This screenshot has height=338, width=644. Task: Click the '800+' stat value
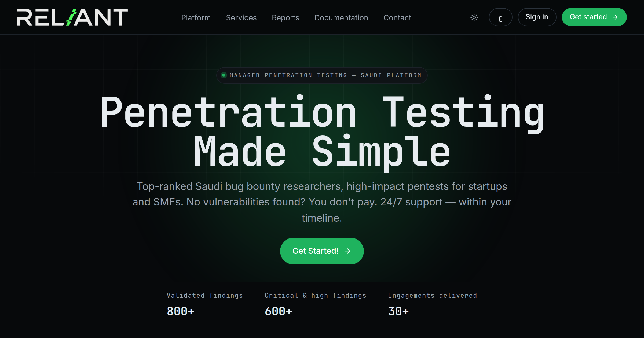coord(180,311)
